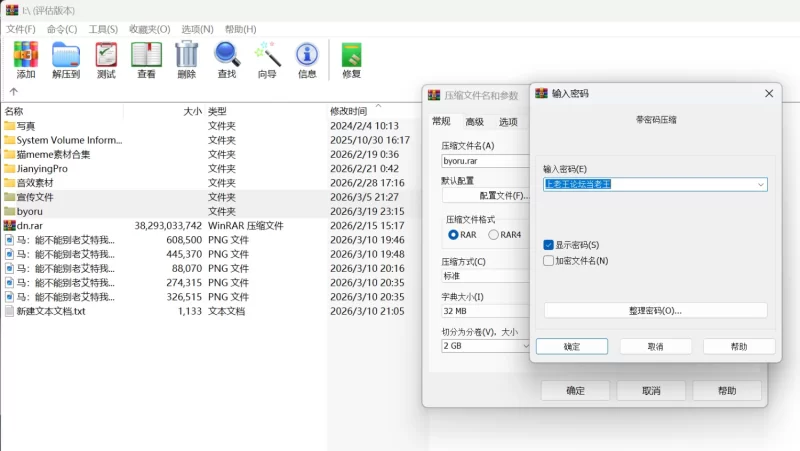Screen dimensions: 800x451
Task: Switch to the 高级 tab
Action: click(x=474, y=122)
